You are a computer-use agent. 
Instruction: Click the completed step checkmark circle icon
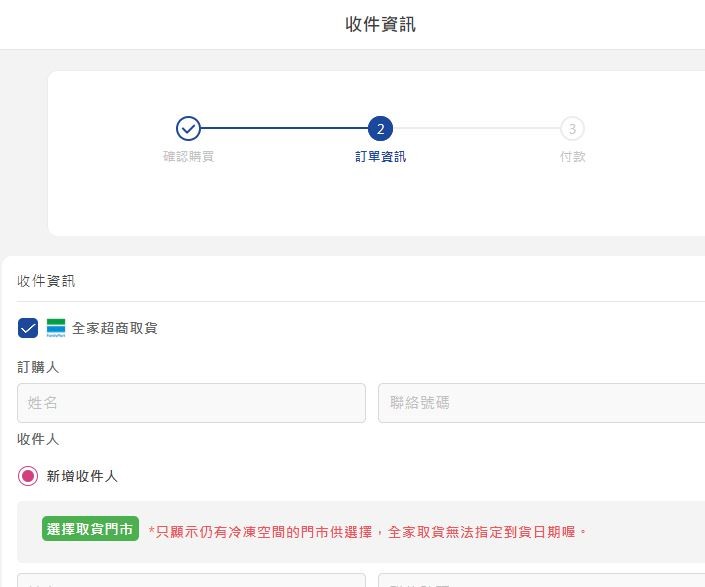pyautogui.click(x=188, y=129)
